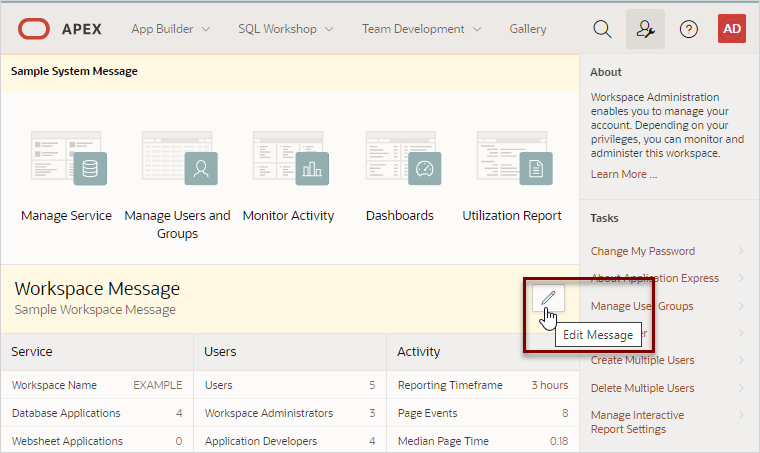Click the Websheet Applications row
The height and width of the screenshot is (453, 760).
coord(97,441)
